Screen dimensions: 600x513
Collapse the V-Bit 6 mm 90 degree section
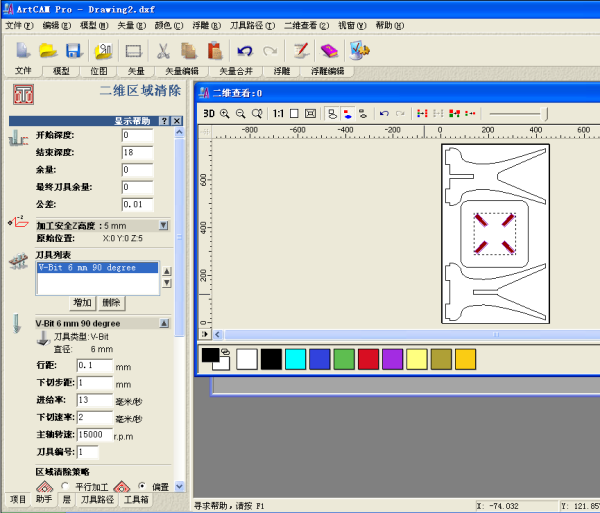point(164,323)
